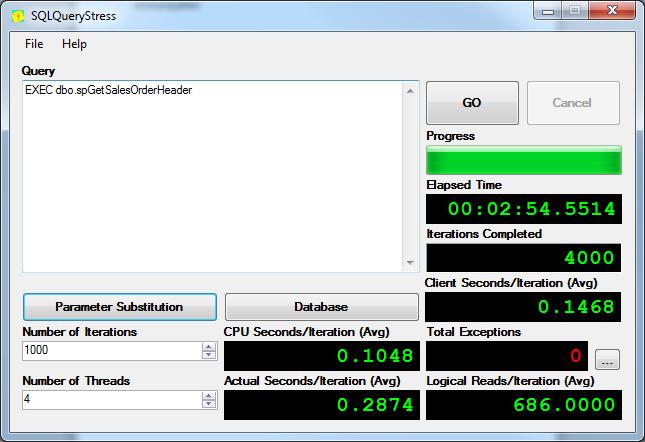
Task: Click the Client Seconds/Iteration (Avg) label
Action: [x=511, y=283]
